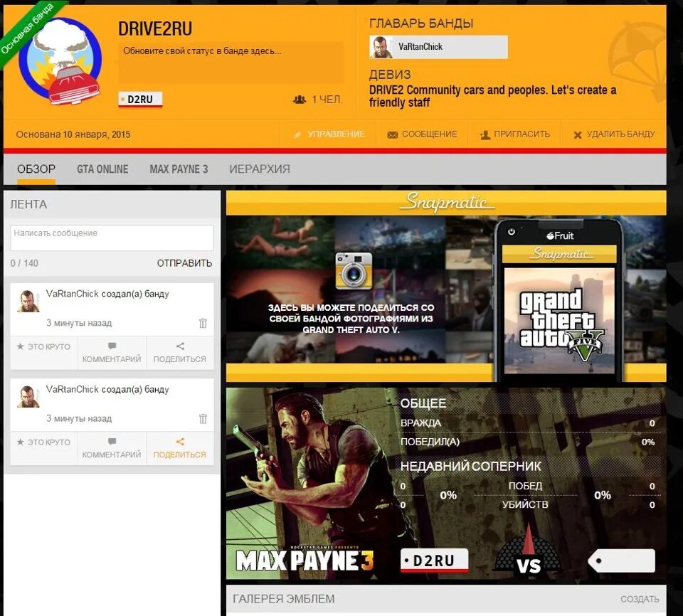
Task: Click ПОДЕЛИТЬСЯ text on second feed post
Action: tap(179, 455)
